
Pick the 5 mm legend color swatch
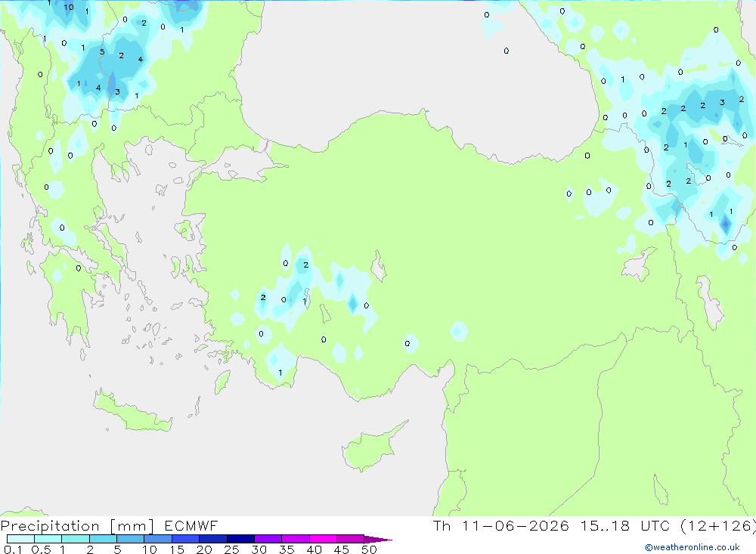[131, 539]
